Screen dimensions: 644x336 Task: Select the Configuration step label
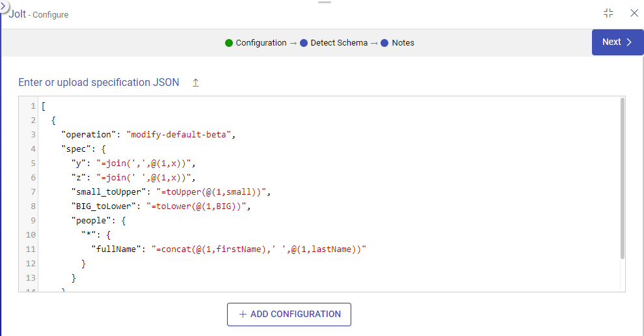261,43
